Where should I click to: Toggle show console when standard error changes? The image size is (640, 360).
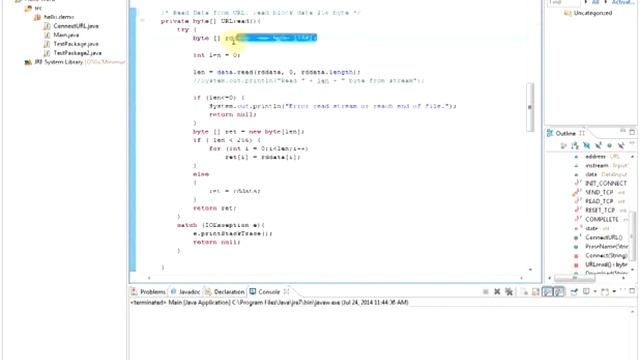coord(559,292)
